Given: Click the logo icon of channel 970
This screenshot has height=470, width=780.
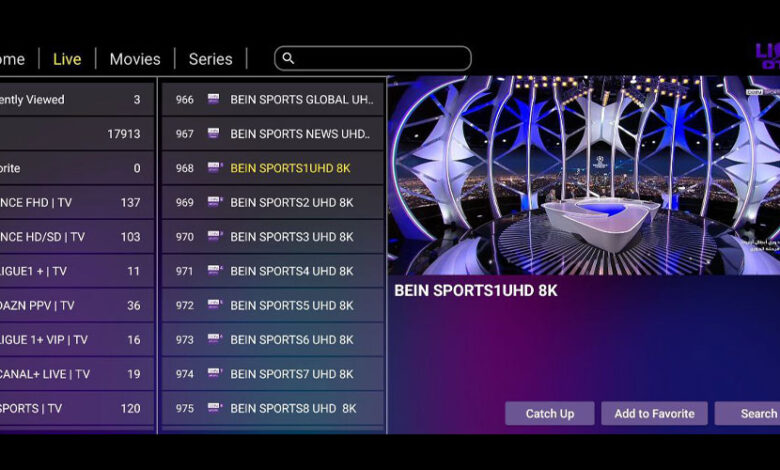Looking at the screenshot, I should (214, 236).
